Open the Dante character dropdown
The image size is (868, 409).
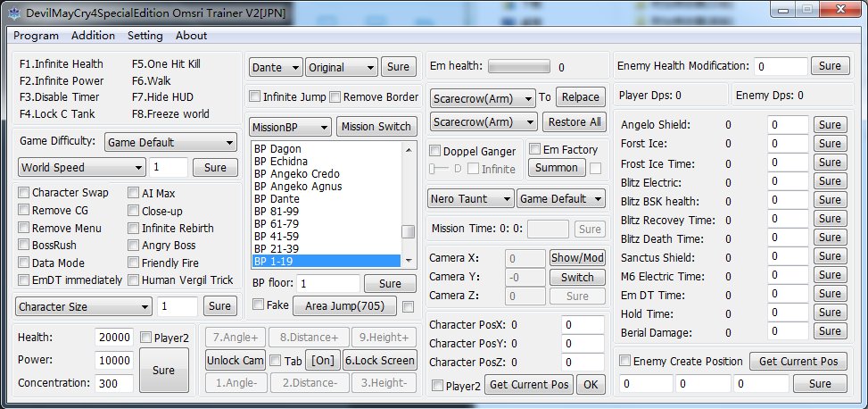click(276, 68)
